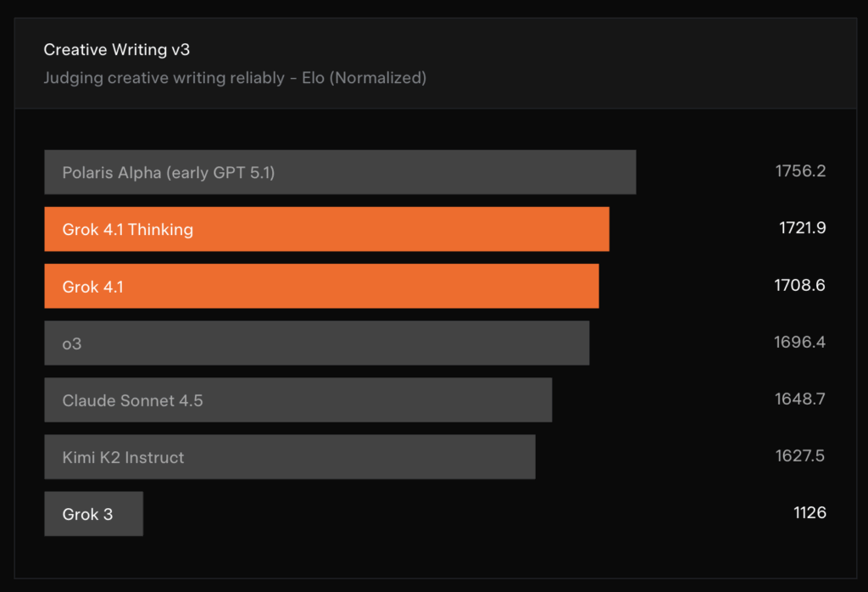Screen dimensions: 868x592
Task: Click the 1648.7 score value
Action: 800,399
